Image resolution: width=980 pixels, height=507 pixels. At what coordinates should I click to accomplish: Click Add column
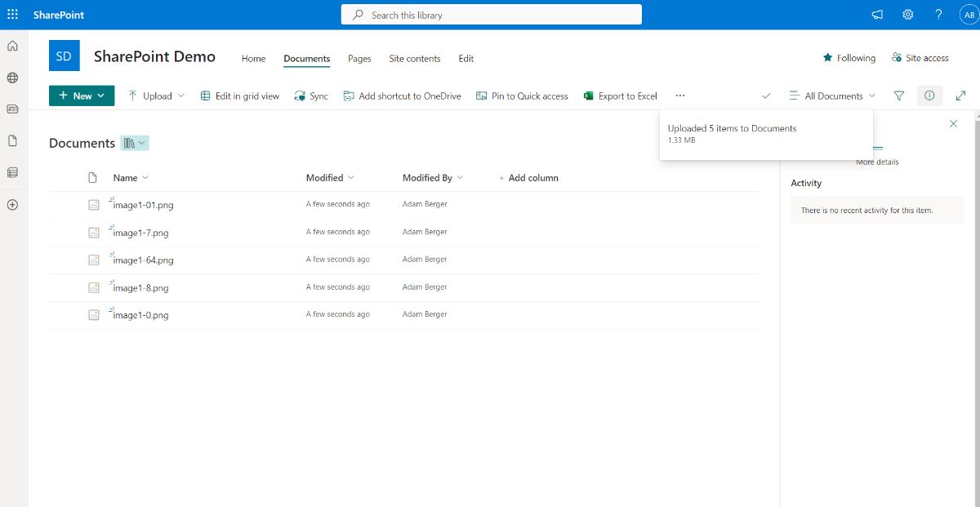[528, 177]
